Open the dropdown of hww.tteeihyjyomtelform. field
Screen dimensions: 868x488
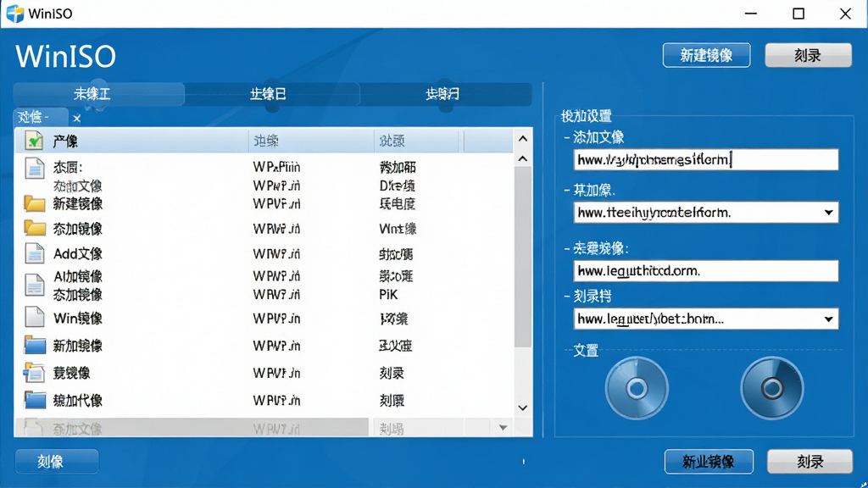point(828,213)
